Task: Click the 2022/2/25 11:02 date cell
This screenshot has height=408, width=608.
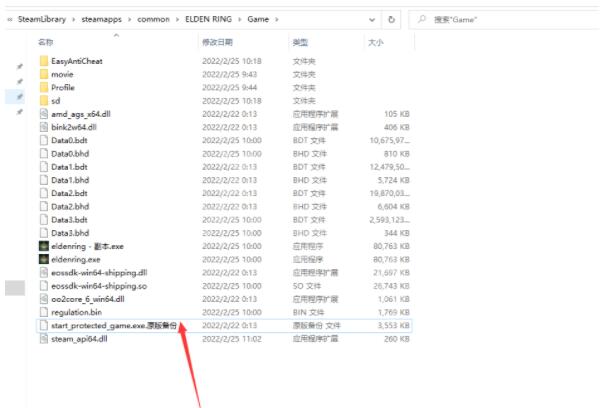Action: pos(232,339)
